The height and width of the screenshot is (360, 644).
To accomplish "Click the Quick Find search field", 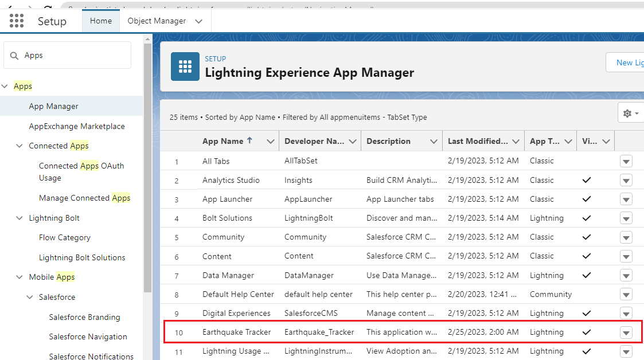I will point(67,55).
